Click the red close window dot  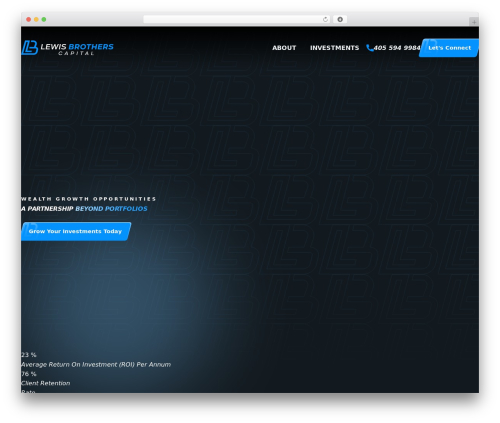coord(29,19)
